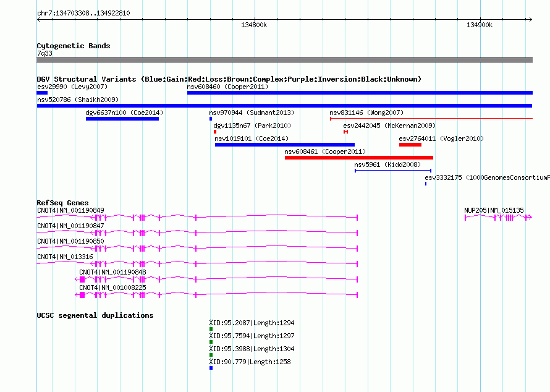Select the nsv608461 (Cooper2011) red loss bar
Viewport: 550px width, 392px height.
pyautogui.click(x=359, y=158)
